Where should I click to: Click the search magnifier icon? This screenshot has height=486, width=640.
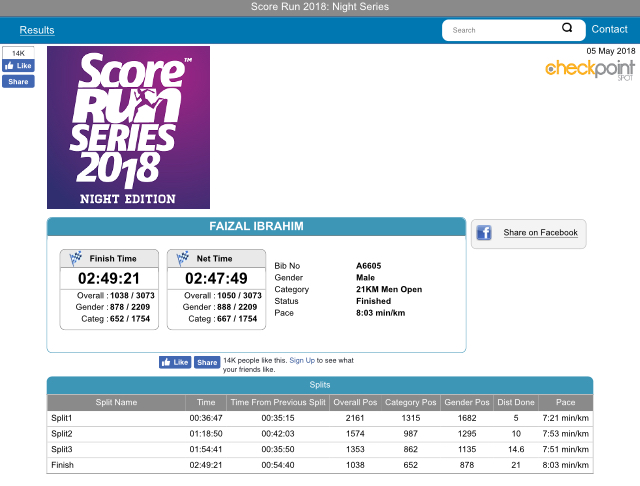(x=567, y=28)
